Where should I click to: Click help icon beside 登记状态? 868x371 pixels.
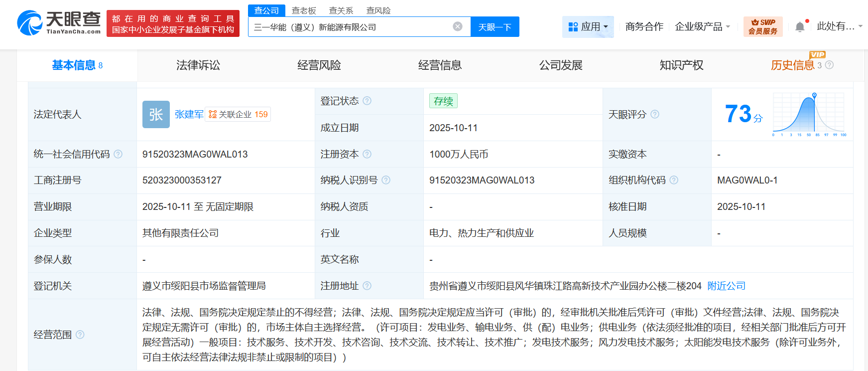(367, 101)
